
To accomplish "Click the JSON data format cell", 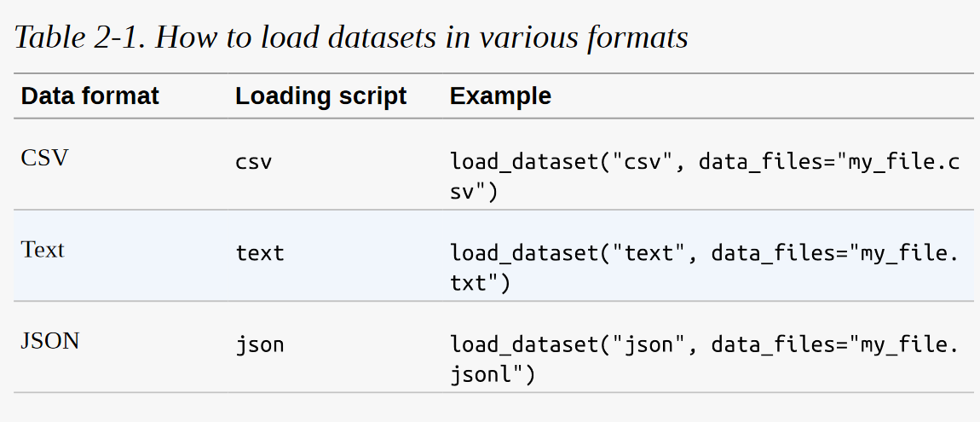I will click(x=50, y=341).
